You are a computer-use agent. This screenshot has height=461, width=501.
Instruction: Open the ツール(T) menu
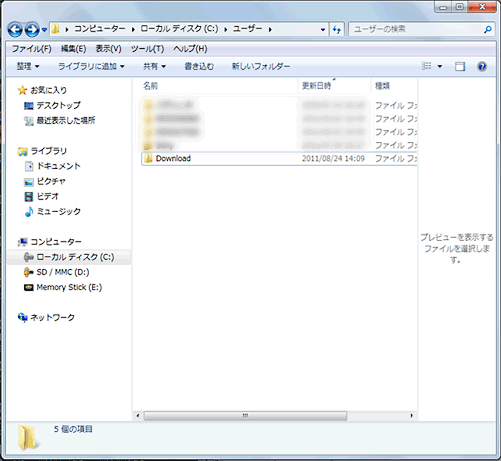coord(147,49)
